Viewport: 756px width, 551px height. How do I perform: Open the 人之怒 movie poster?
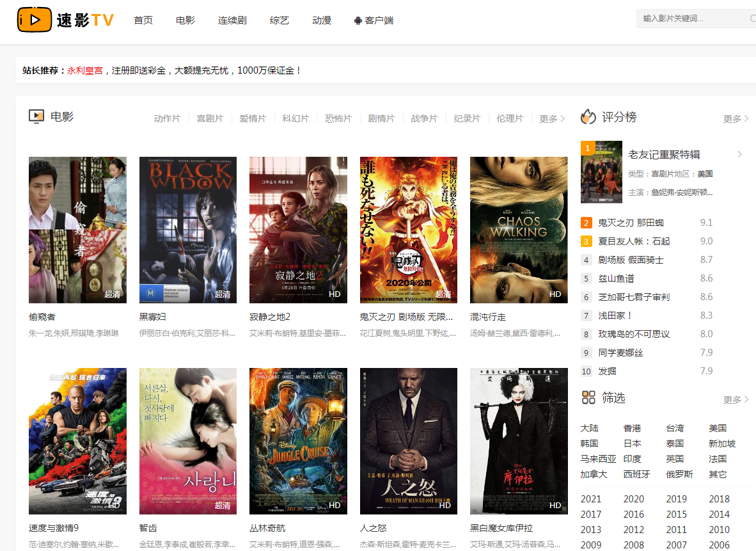(x=409, y=441)
